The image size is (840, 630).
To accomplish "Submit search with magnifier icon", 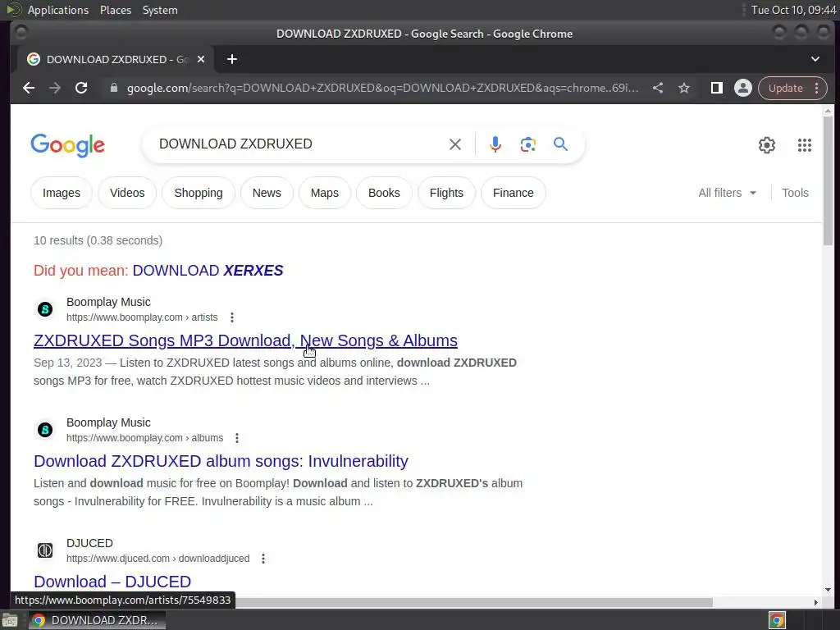I will pos(560,144).
